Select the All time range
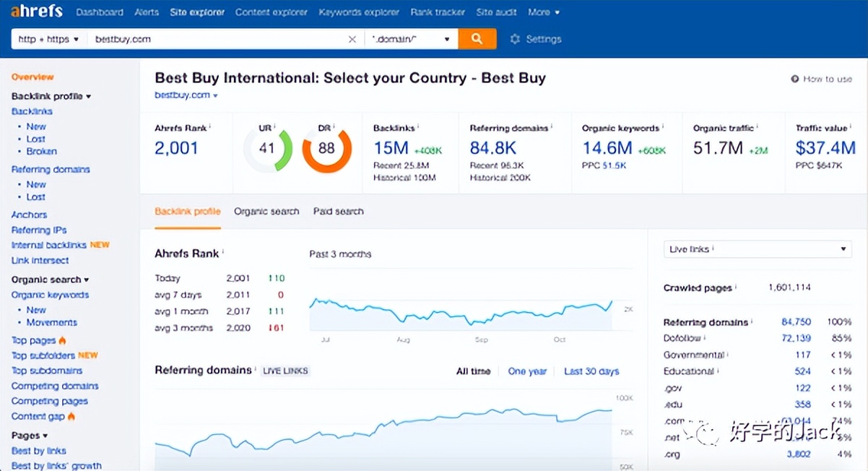 click(473, 371)
